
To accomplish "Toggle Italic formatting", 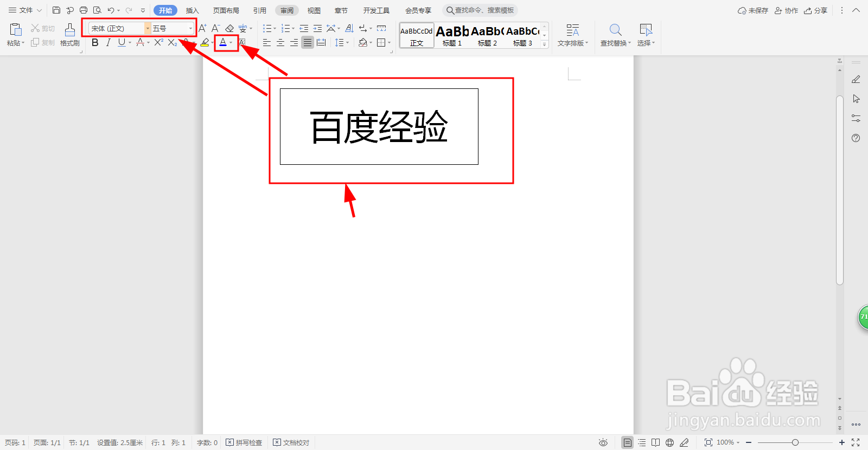I will [108, 42].
